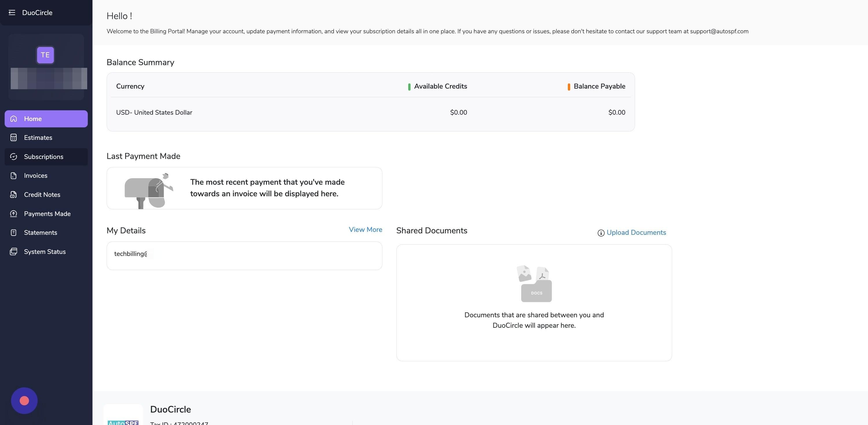The height and width of the screenshot is (425, 868).
Task: Click the System Status icon
Action: click(14, 252)
